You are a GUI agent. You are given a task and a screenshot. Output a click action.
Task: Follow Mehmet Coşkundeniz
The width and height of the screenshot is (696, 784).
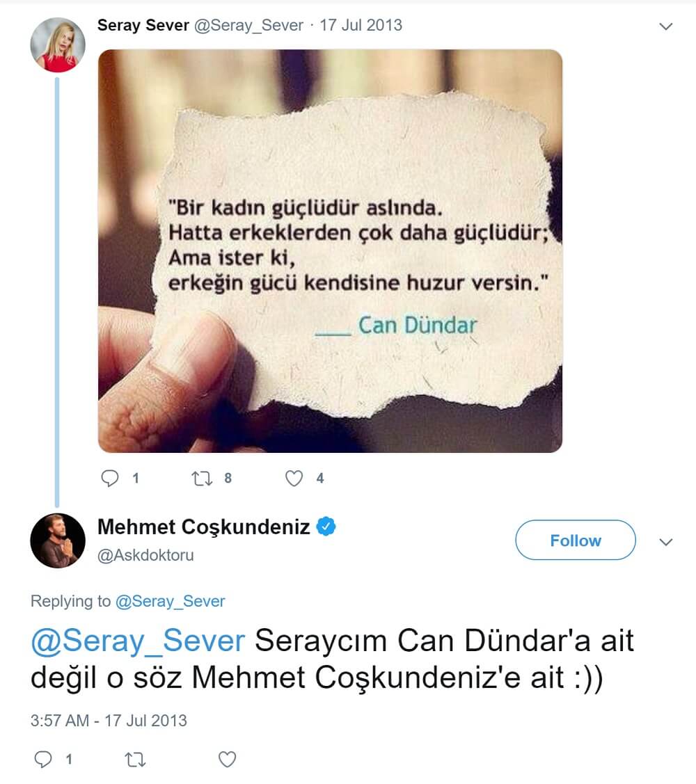pyautogui.click(x=576, y=540)
